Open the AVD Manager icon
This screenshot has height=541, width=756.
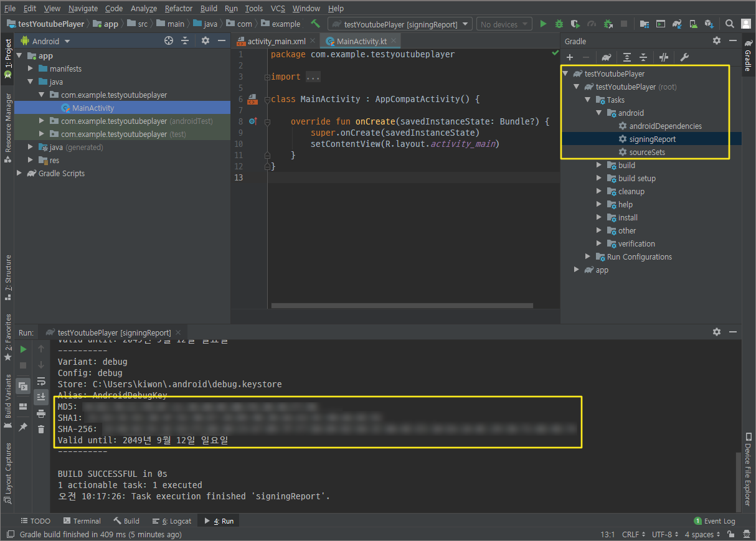(692, 23)
